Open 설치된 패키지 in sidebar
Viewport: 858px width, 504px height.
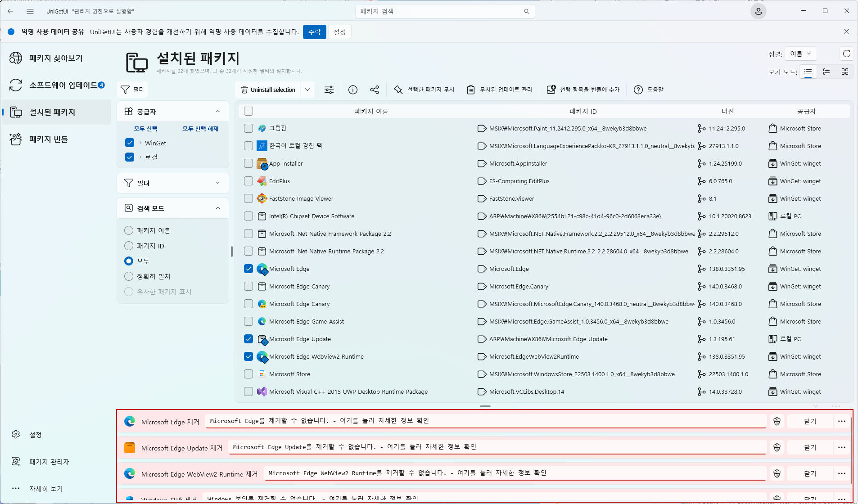pyautogui.click(x=57, y=112)
